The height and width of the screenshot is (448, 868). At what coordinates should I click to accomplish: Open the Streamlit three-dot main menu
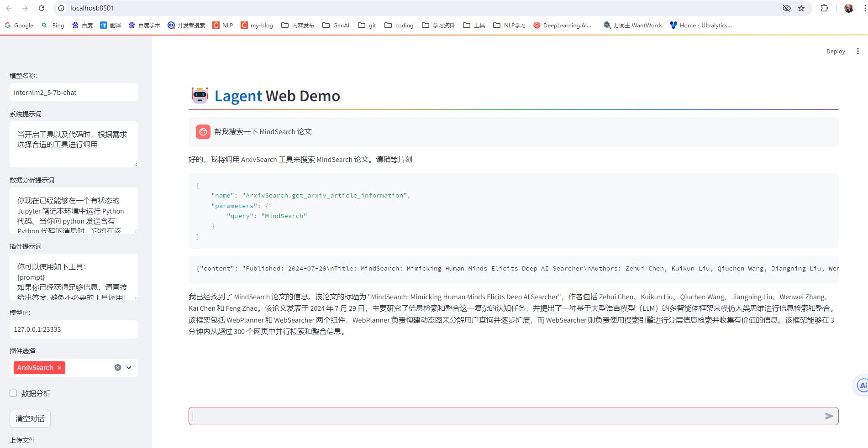[x=857, y=51]
